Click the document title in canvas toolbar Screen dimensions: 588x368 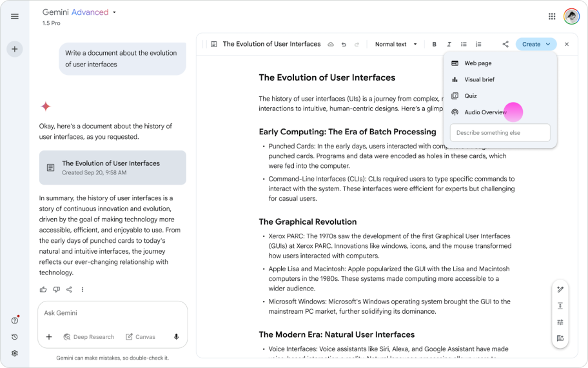(271, 44)
